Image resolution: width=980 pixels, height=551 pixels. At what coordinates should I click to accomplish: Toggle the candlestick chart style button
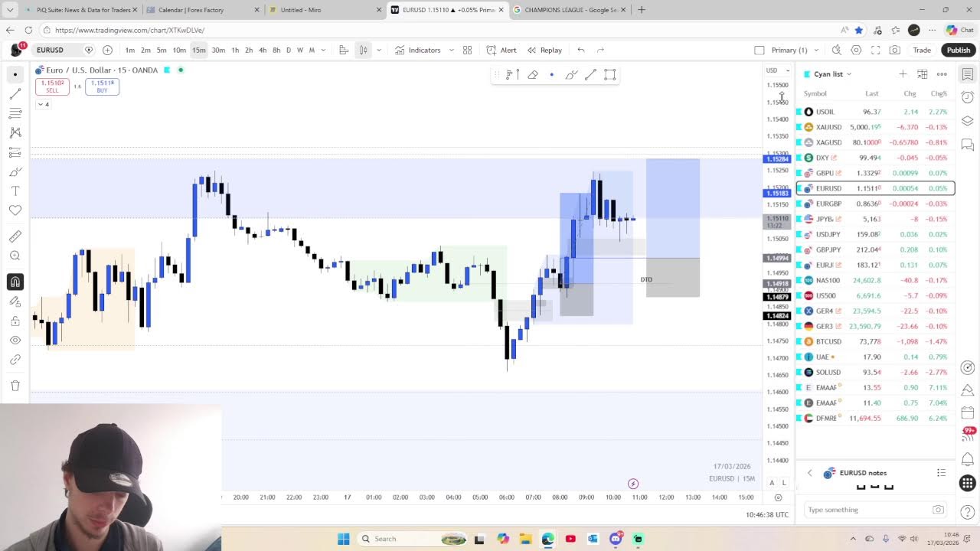tap(363, 50)
